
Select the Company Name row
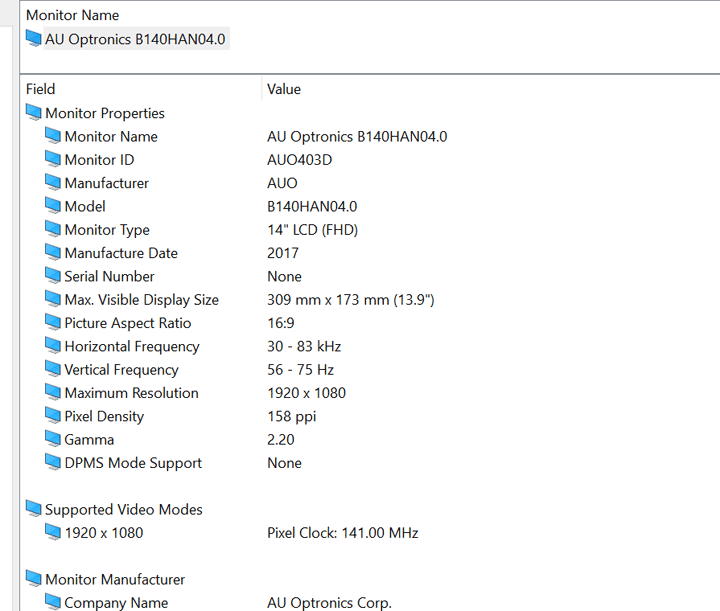coord(116,603)
